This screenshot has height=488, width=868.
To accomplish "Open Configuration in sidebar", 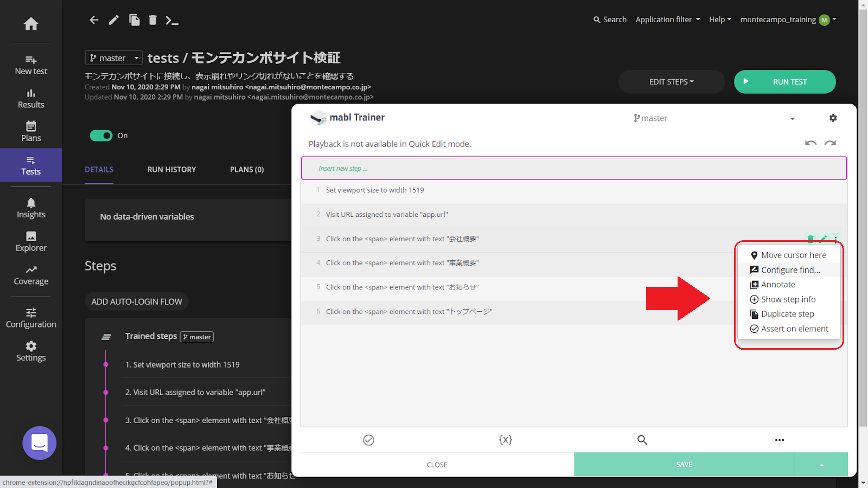I will click(x=31, y=318).
